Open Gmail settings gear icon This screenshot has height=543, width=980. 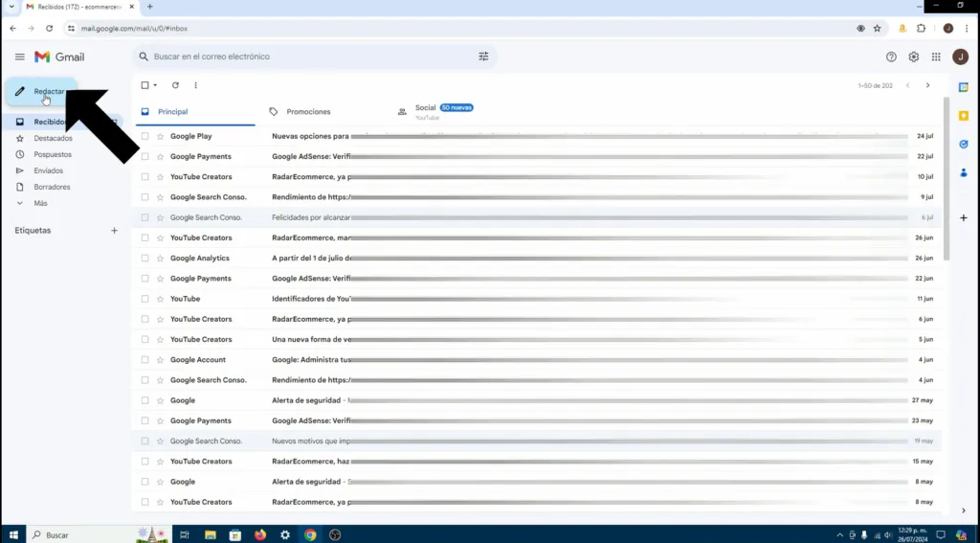tap(914, 57)
